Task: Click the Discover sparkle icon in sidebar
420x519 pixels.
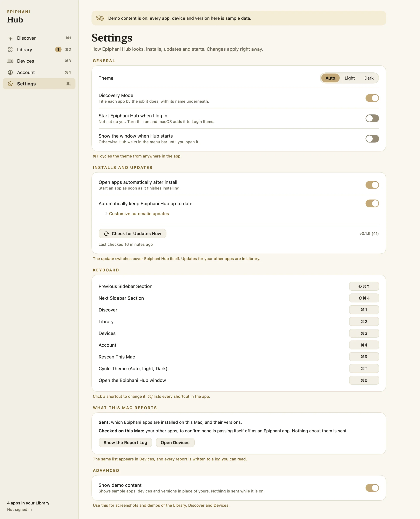Action: coord(10,38)
